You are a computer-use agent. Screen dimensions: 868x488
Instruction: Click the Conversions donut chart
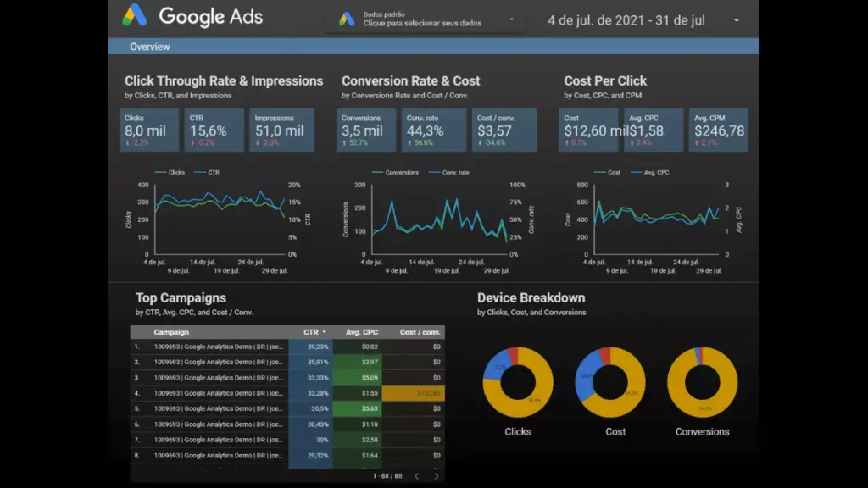click(x=703, y=382)
